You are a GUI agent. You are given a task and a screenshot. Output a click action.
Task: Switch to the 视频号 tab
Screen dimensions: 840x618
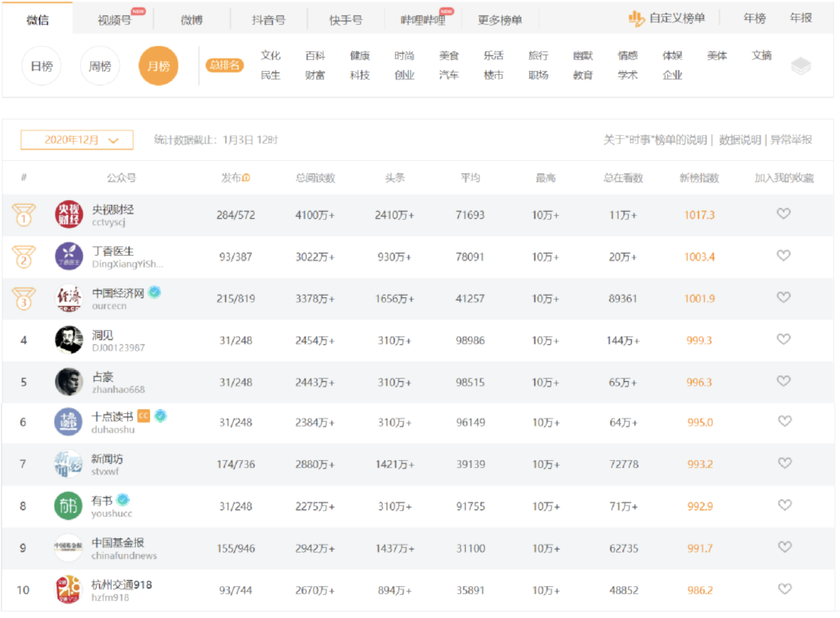click(115, 20)
